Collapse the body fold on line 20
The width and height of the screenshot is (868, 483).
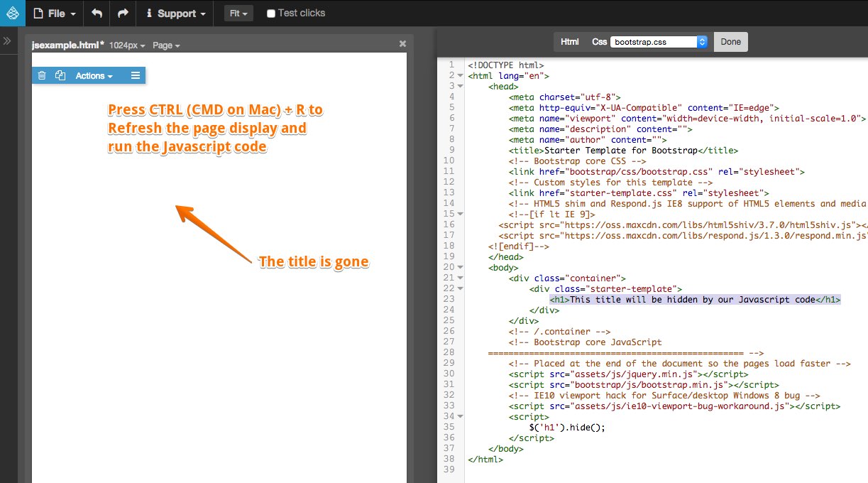pyautogui.click(x=461, y=268)
